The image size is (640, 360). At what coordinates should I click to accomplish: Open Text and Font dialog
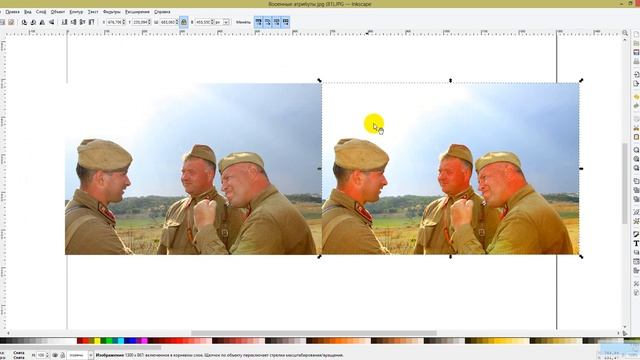(636, 243)
